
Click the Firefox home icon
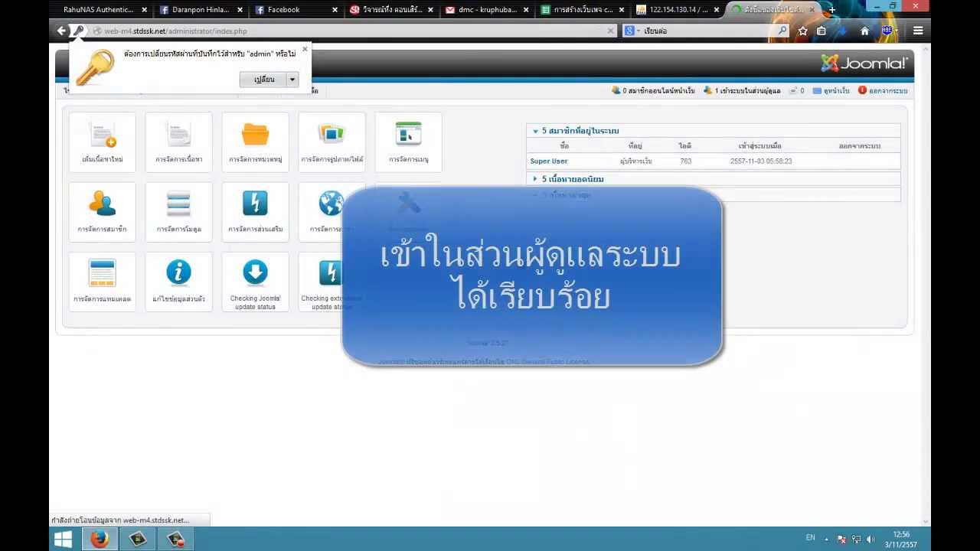coord(864,31)
